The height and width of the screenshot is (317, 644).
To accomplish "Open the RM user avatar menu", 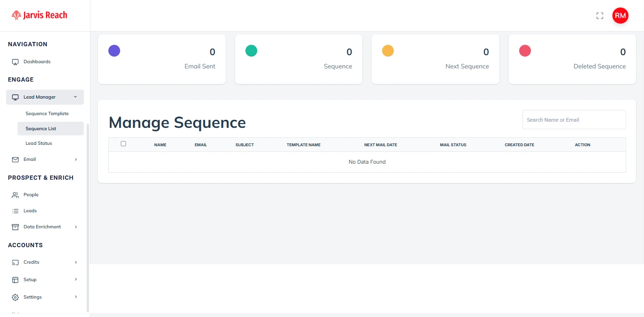I will pyautogui.click(x=620, y=16).
